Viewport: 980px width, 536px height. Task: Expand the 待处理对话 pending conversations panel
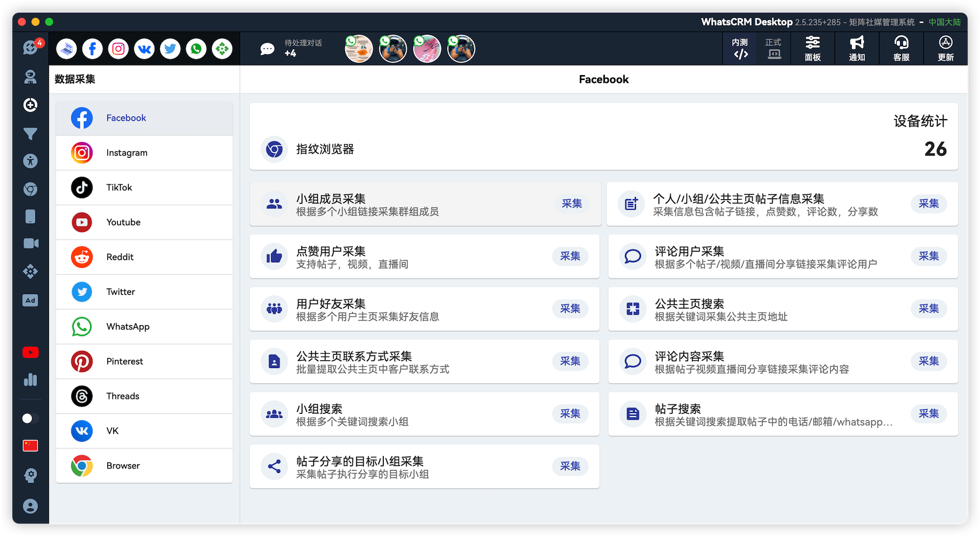pos(291,48)
